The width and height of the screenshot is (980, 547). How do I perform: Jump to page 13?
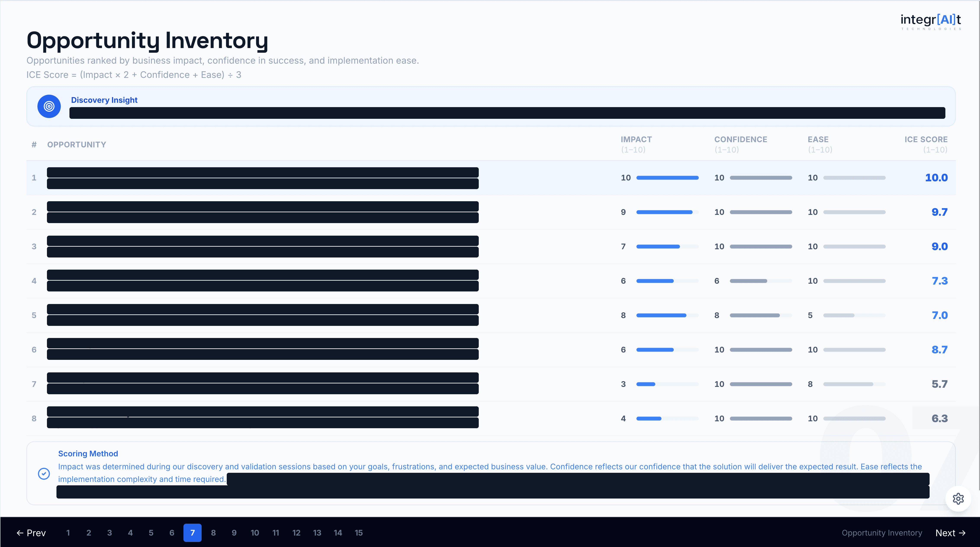(317, 533)
